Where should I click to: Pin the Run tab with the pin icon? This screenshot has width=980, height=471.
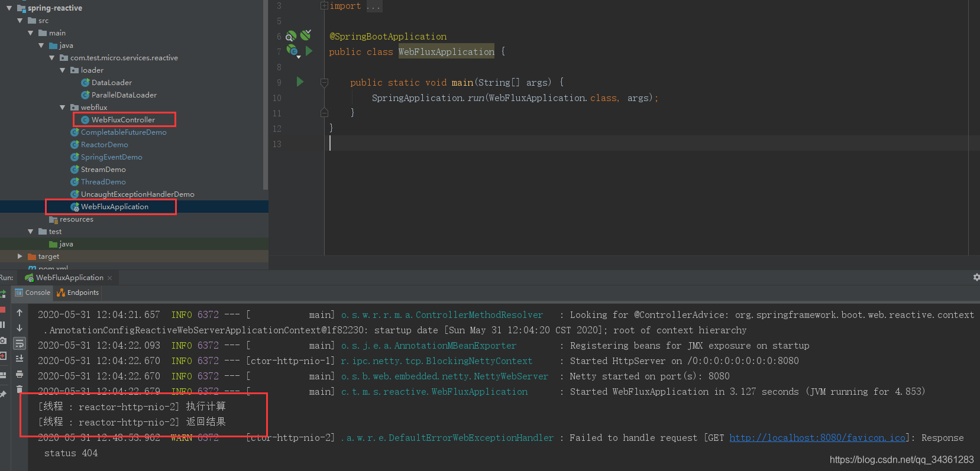(x=2, y=394)
